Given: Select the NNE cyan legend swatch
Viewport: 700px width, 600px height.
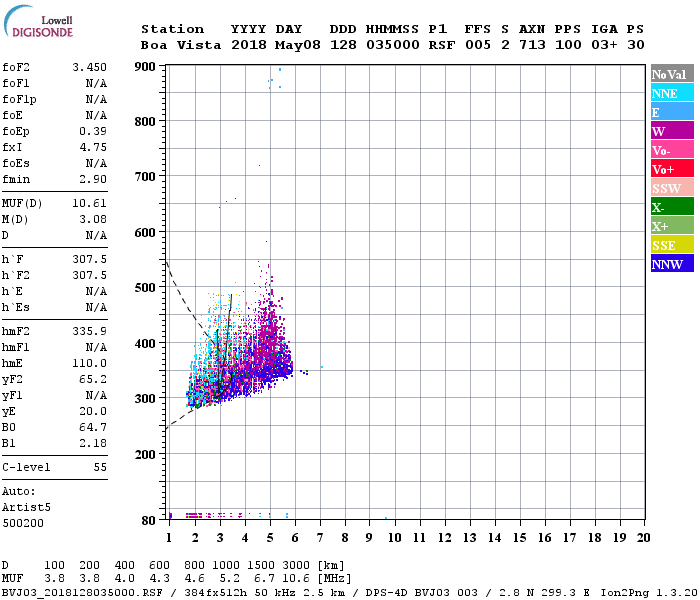Looking at the screenshot, I should click(x=672, y=93).
